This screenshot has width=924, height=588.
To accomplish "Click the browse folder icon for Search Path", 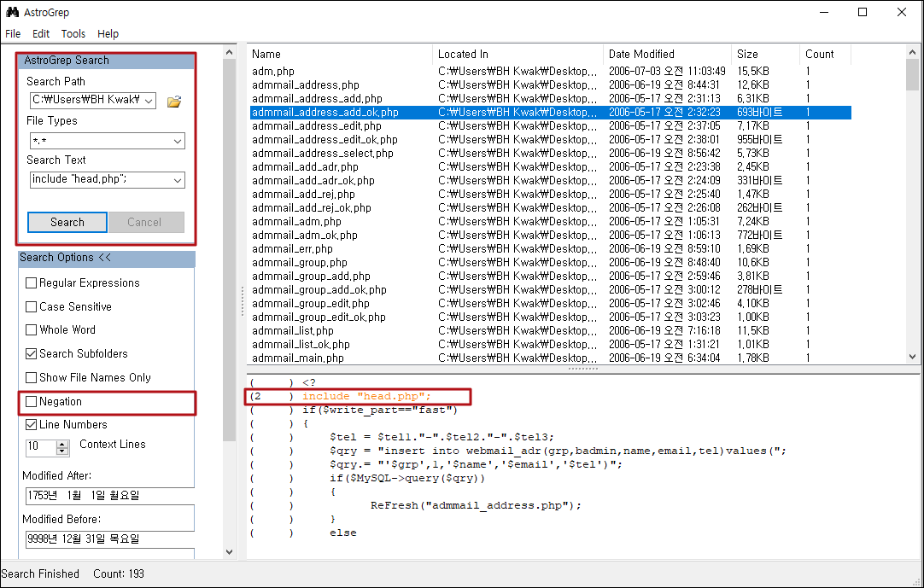I will (174, 102).
